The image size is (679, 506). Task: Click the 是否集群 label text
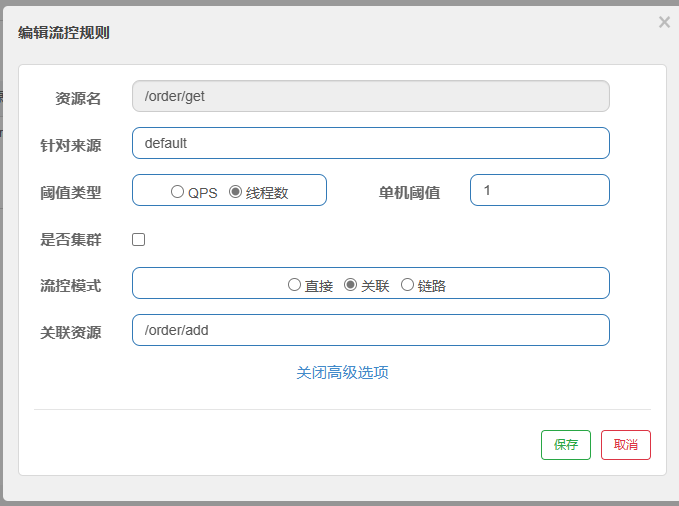coord(71,240)
